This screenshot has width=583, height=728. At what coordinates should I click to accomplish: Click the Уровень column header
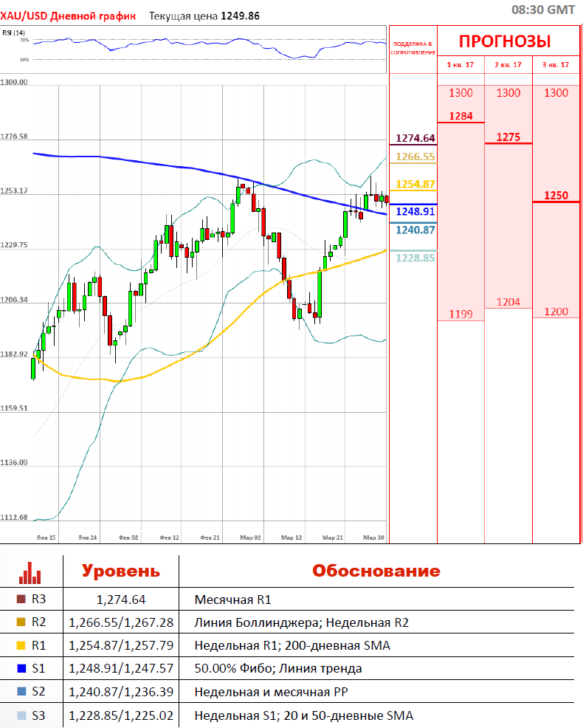(120, 571)
